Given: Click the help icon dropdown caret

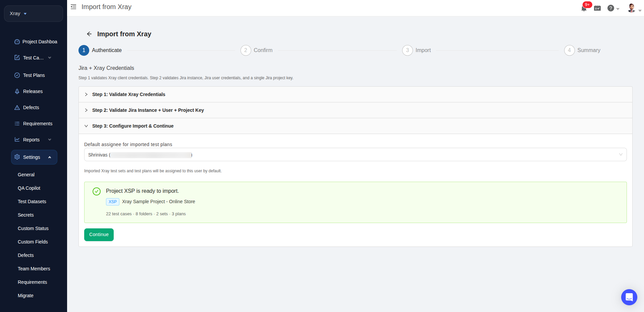Looking at the screenshot, I should [618, 9].
